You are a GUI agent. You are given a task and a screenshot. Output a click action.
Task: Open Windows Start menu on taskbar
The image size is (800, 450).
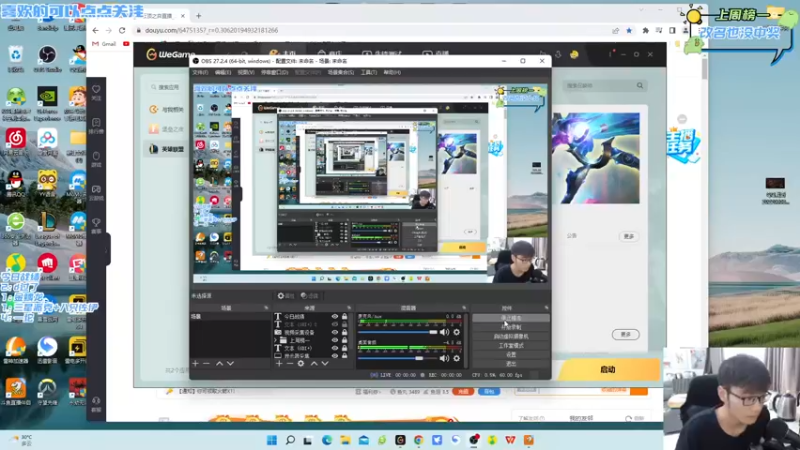(x=272, y=440)
